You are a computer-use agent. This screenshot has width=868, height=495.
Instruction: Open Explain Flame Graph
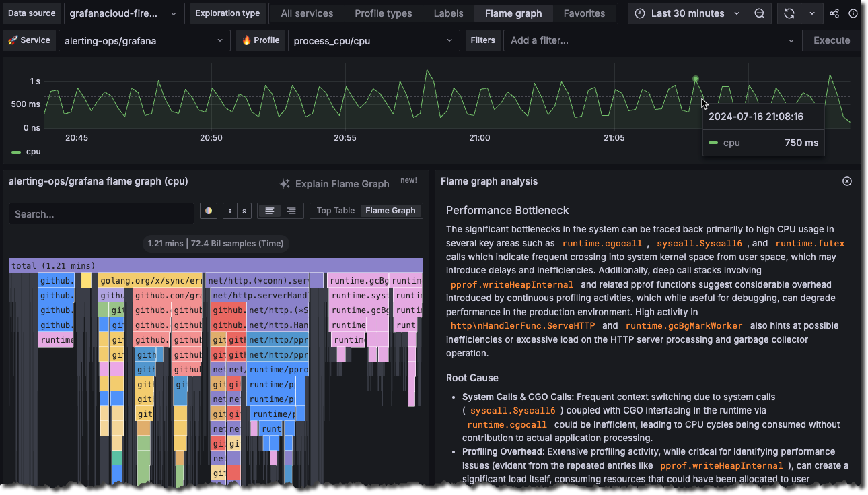point(342,183)
